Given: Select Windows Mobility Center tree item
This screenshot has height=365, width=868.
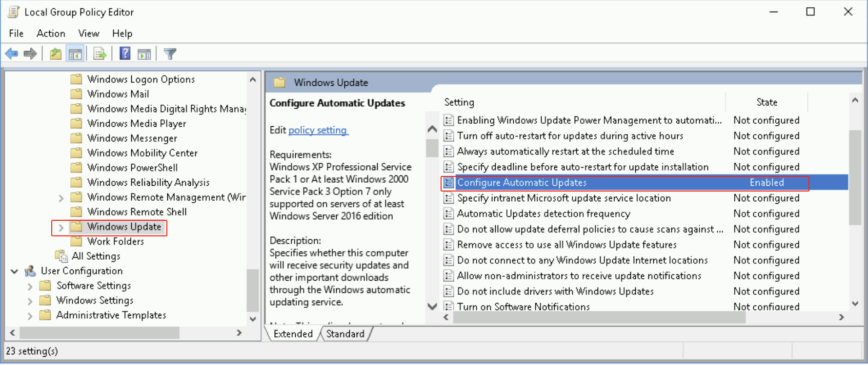Looking at the screenshot, I should tap(142, 153).
